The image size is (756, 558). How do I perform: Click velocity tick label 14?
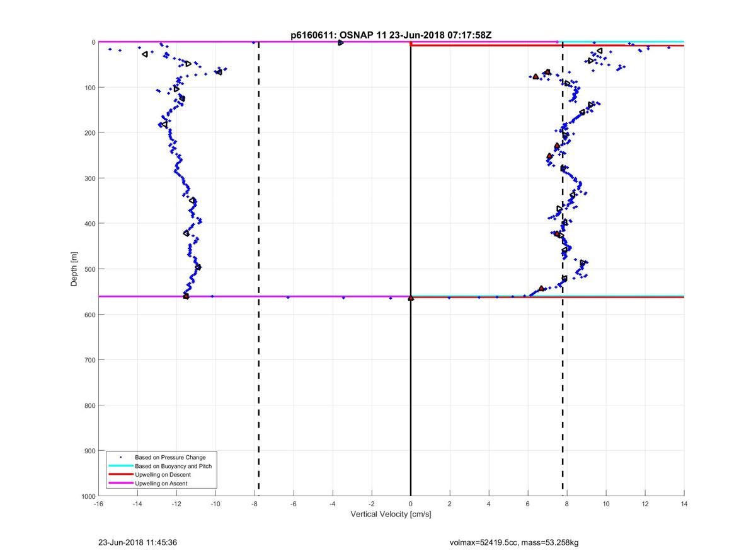point(684,504)
